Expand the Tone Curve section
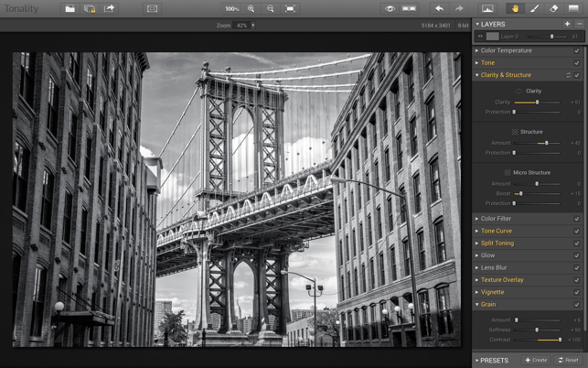This screenshot has width=588, height=368. 476,231
